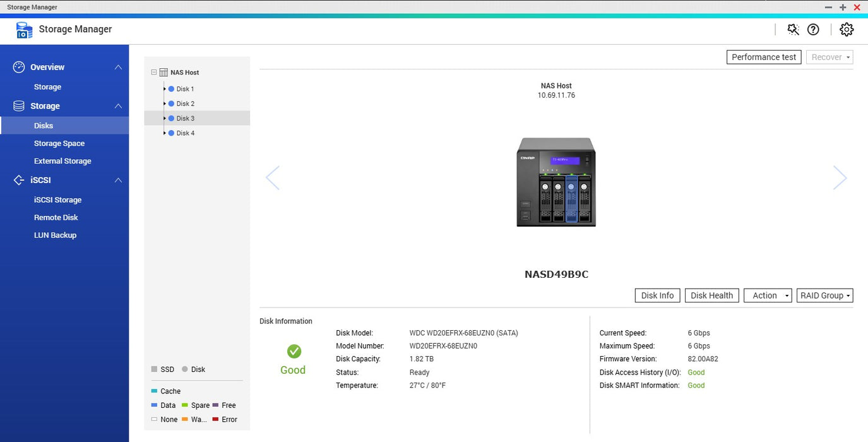Open the help question mark icon
868x442 pixels.
tap(813, 29)
